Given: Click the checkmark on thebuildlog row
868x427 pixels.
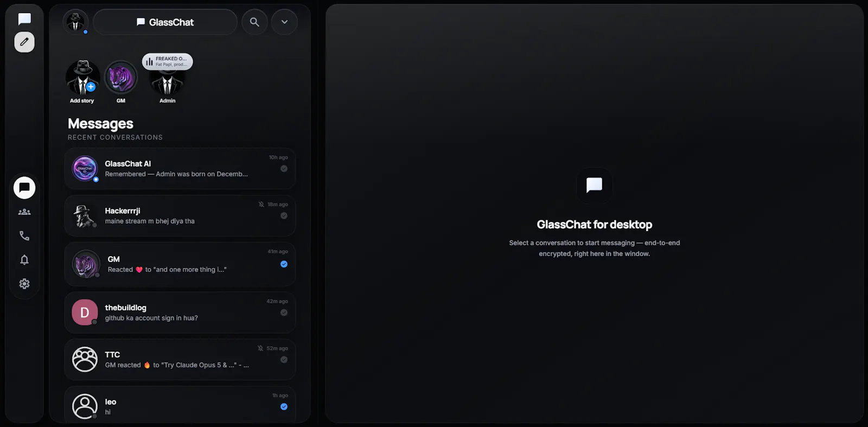Looking at the screenshot, I should [x=284, y=313].
